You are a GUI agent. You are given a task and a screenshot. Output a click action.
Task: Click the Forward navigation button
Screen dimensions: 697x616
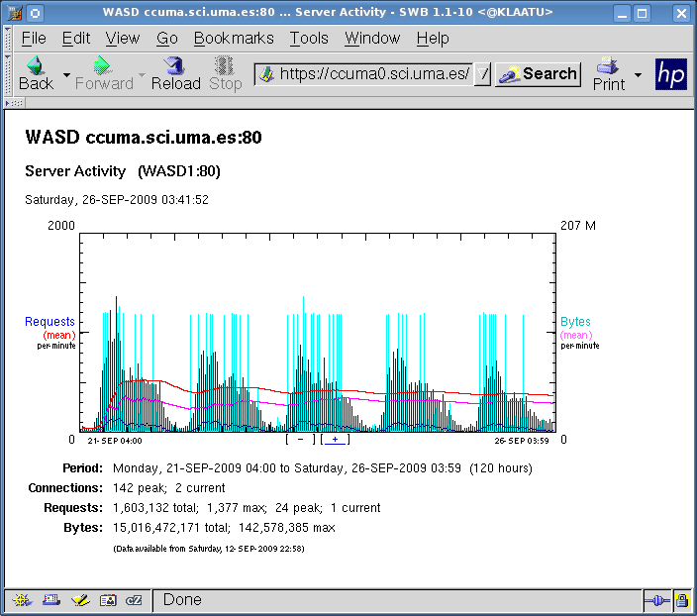(104, 74)
